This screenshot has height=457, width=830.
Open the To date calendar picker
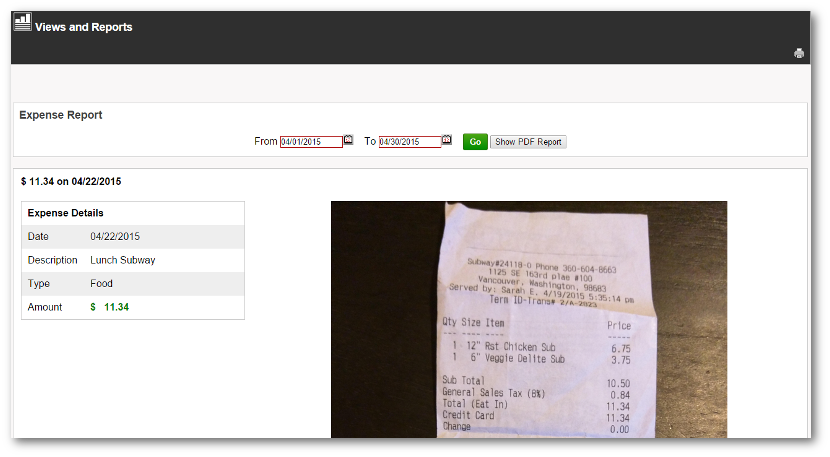(447, 140)
